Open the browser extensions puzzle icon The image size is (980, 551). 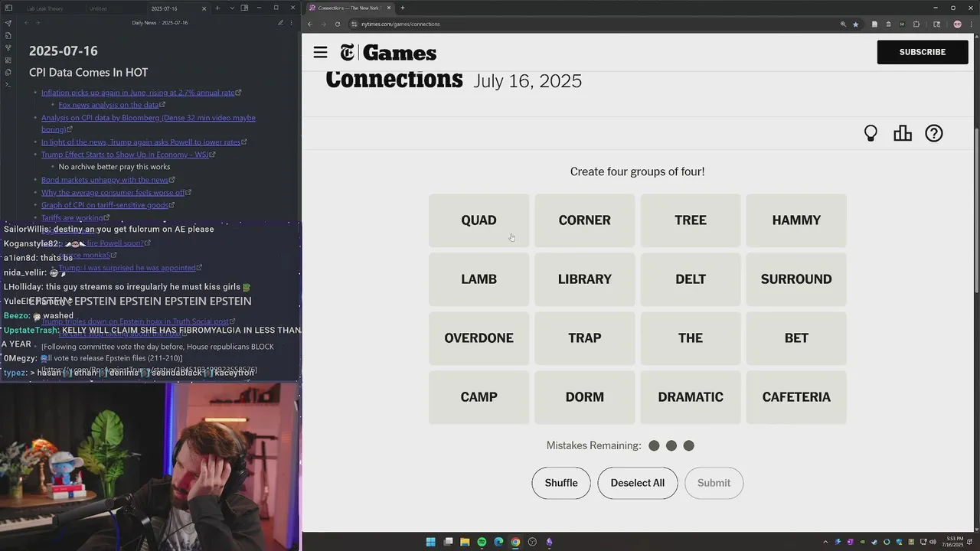[916, 24]
